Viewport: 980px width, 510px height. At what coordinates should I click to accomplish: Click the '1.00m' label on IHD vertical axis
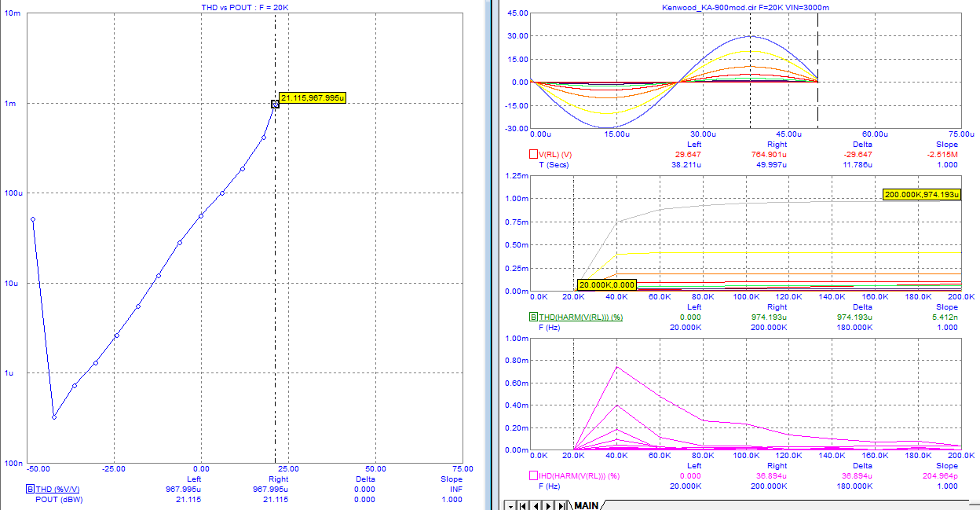516,339
